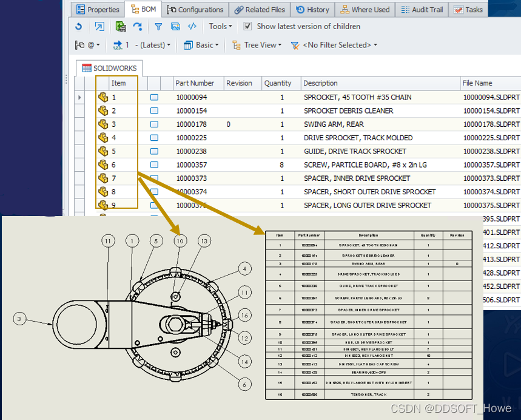
Task: Expand the row indicator arrow for item 1
Action: [79, 98]
